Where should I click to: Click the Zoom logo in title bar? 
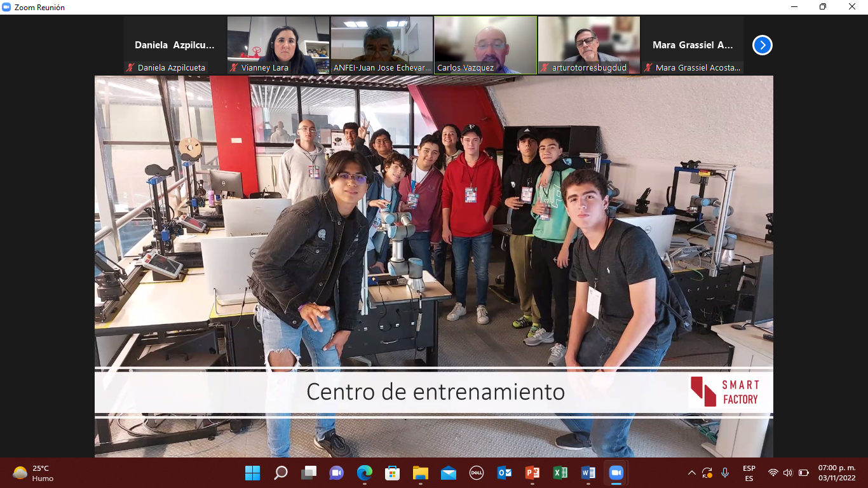7,7
